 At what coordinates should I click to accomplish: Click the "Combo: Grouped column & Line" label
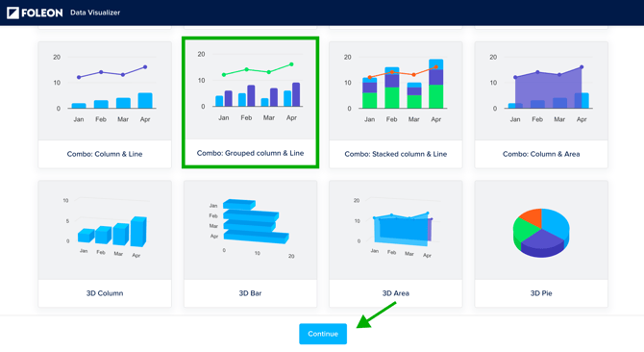coord(250,153)
